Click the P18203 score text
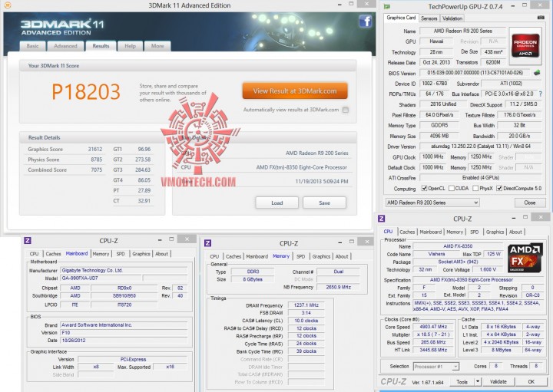The image size is (553, 392). 86,91
